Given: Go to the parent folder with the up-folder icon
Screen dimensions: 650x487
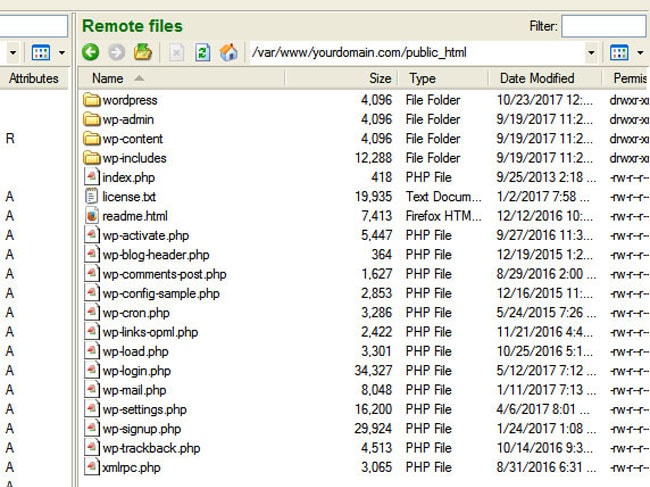Looking at the screenshot, I should pyautogui.click(x=143, y=52).
